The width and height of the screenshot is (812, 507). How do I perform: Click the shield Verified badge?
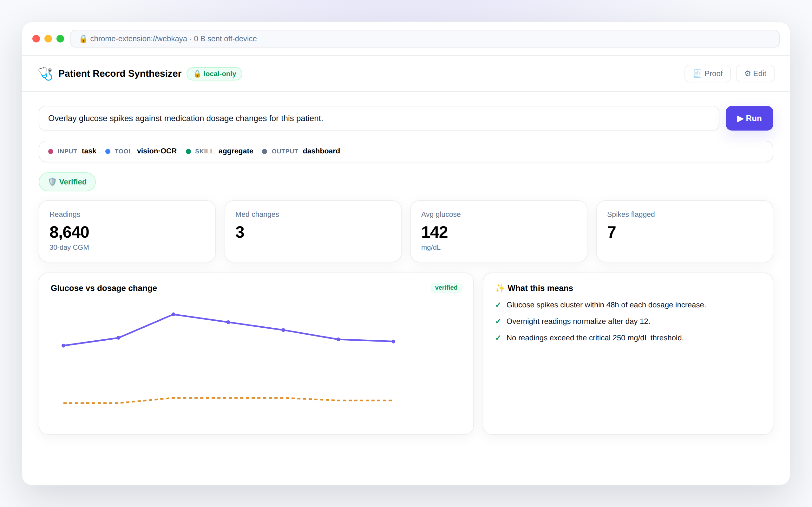coord(67,182)
